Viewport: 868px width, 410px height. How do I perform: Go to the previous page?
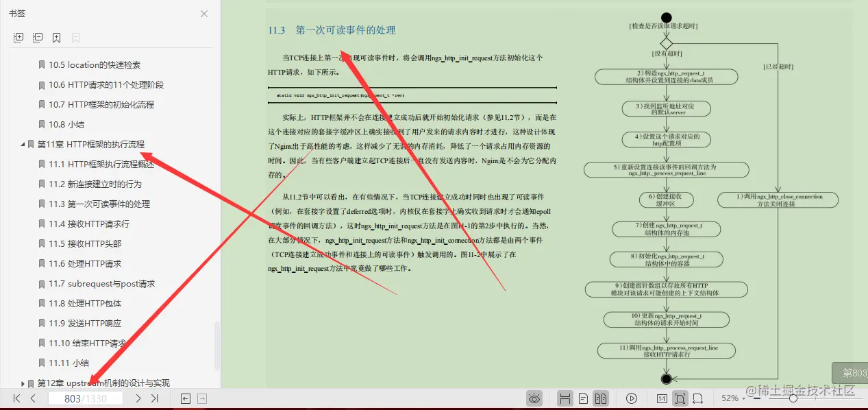33,398
